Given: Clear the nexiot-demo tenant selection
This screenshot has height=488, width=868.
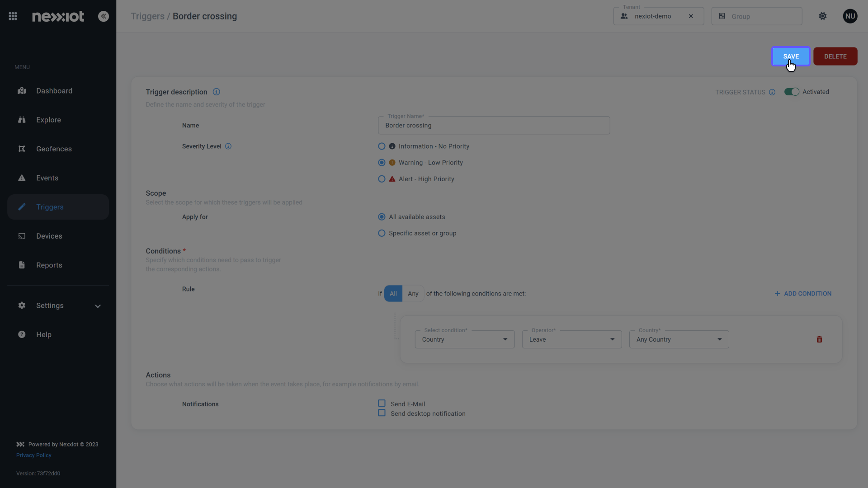Looking at the screenshot, I should click(x=691, y=16).
